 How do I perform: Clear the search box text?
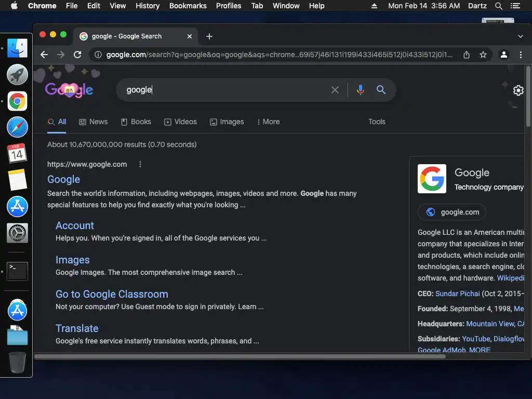335,90
